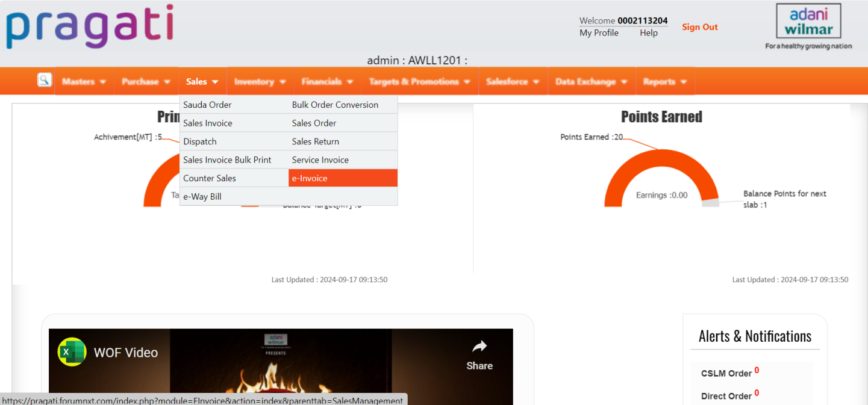Click the search magnifier icon in navbar
Viewport: 868px width, 405px height.
pos(45,79)
